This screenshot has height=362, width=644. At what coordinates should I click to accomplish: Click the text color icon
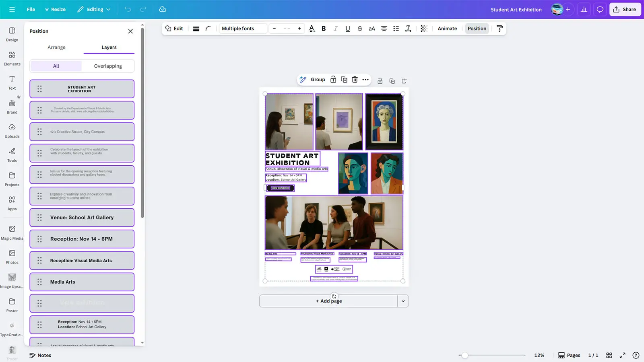312,29
